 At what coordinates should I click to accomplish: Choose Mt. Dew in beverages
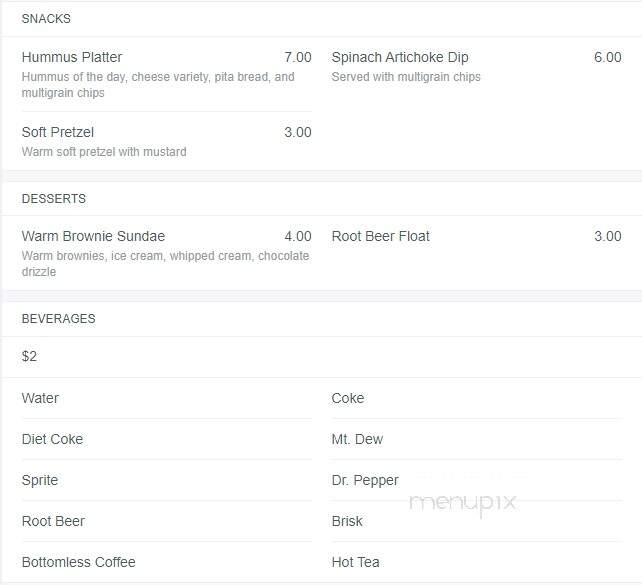click(x=357, y=439)
